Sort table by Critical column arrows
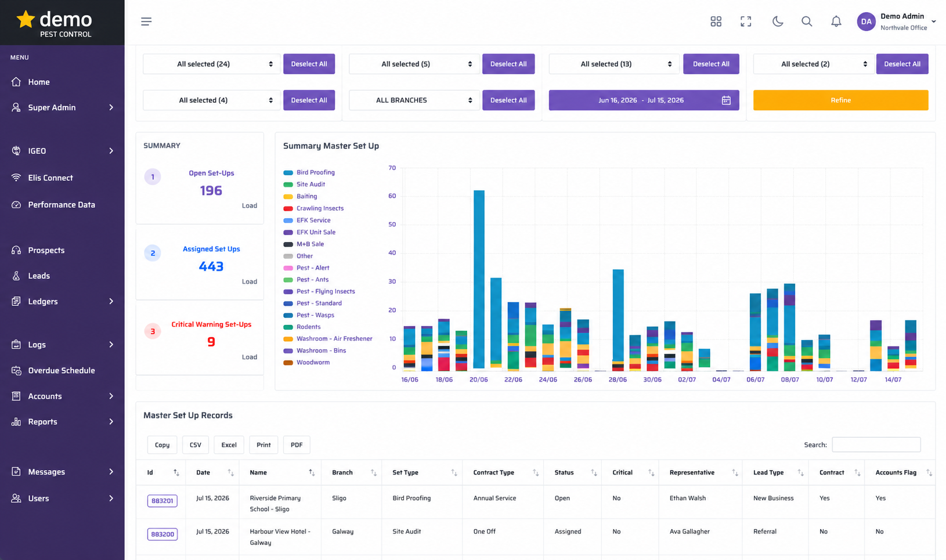The width and height of the screenshot is (946, 560). [x=651, y=473]
